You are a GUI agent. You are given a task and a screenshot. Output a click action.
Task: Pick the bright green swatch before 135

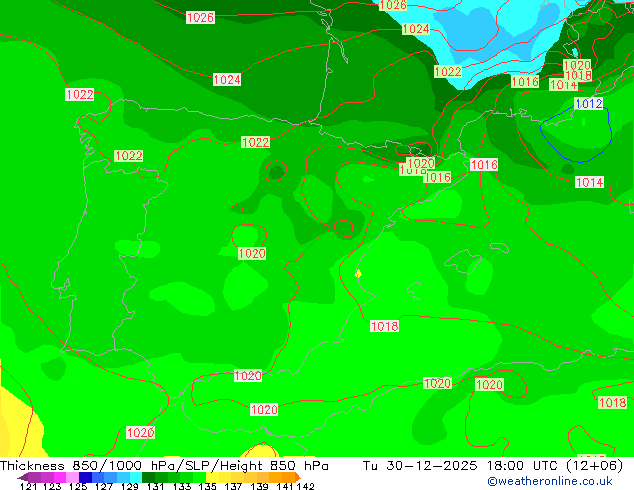coord(199,477)
